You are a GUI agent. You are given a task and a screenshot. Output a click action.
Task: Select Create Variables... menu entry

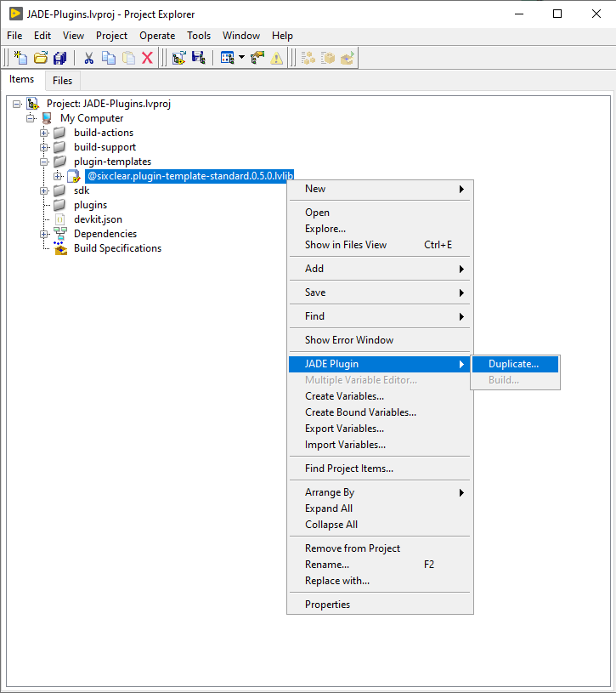pos(380,396)
